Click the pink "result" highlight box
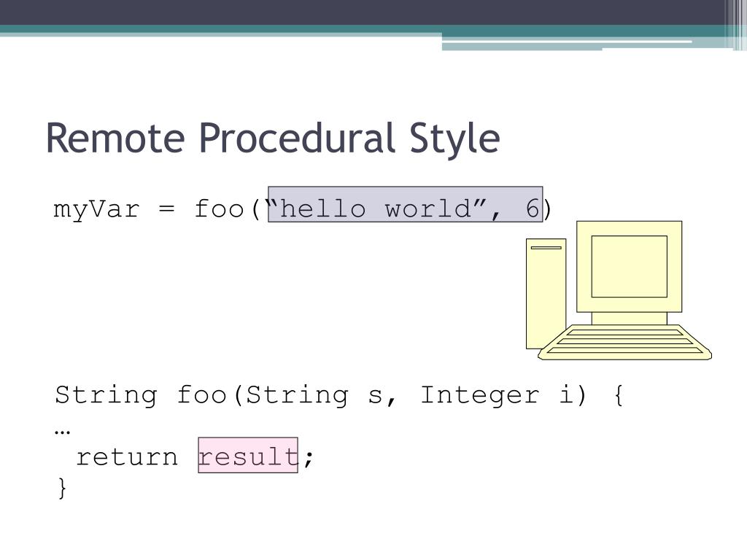 (248, 455)
